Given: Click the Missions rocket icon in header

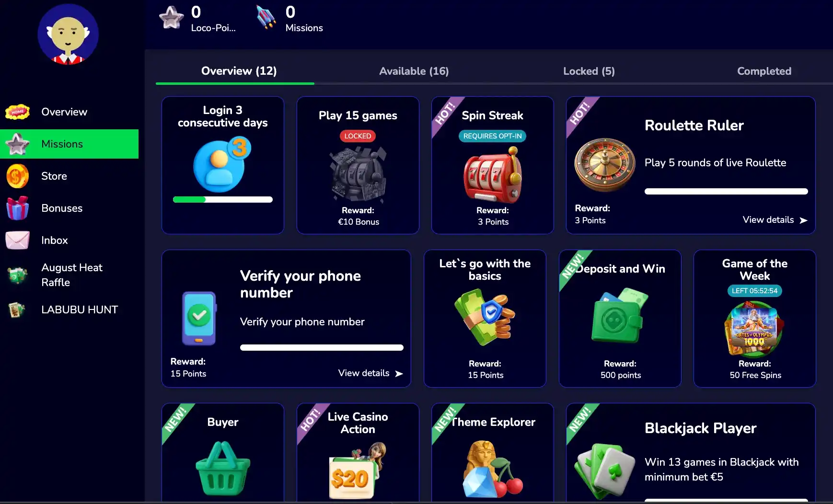Looking at the screenshot, I should 266,18.
